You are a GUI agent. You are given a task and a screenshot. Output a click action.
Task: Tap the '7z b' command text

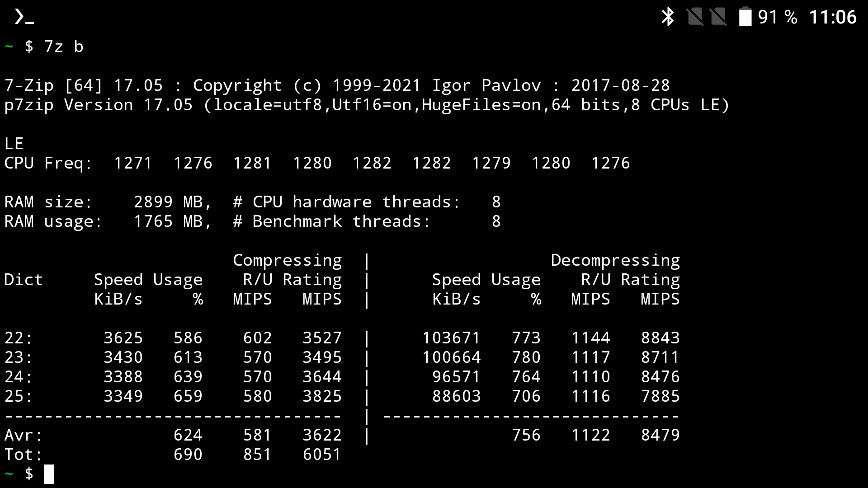[x=64, y=47]
